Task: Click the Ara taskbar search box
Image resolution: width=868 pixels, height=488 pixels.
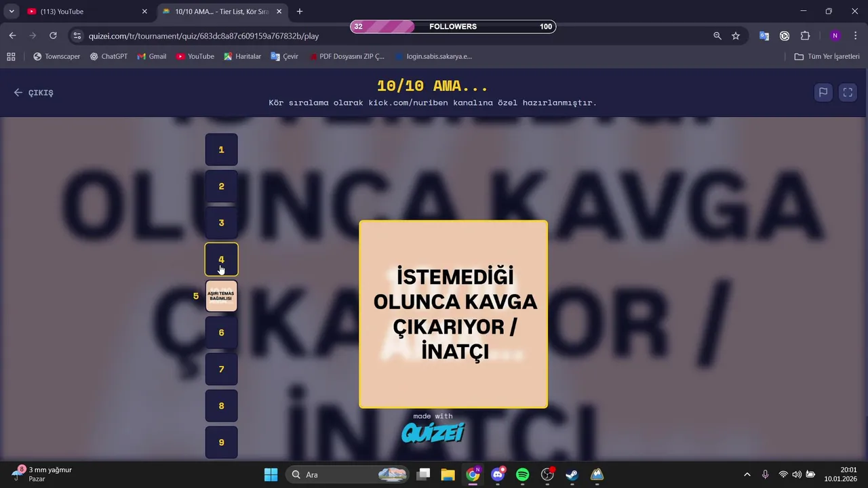Action: [347, 474]
